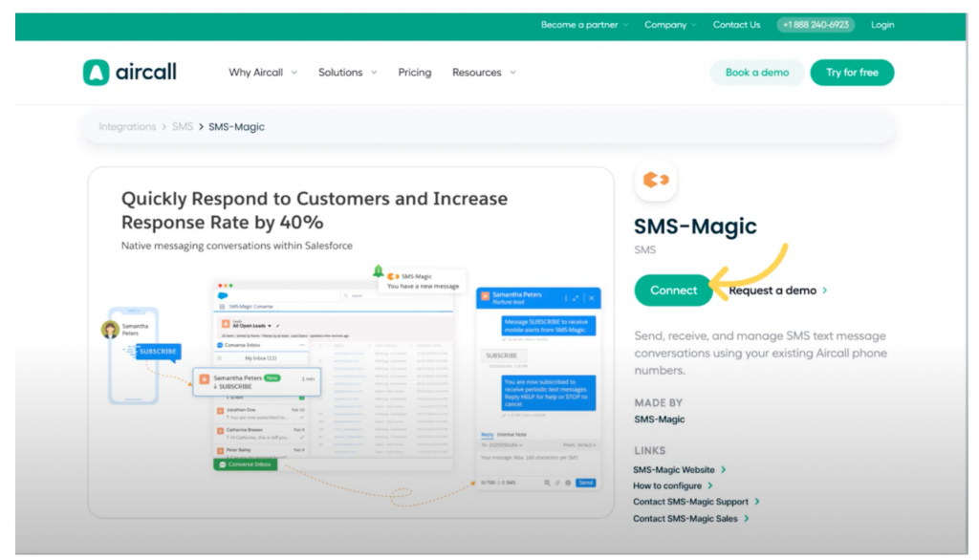Click the Try for free button
979x560 pixels.
[x=851, y=72]
